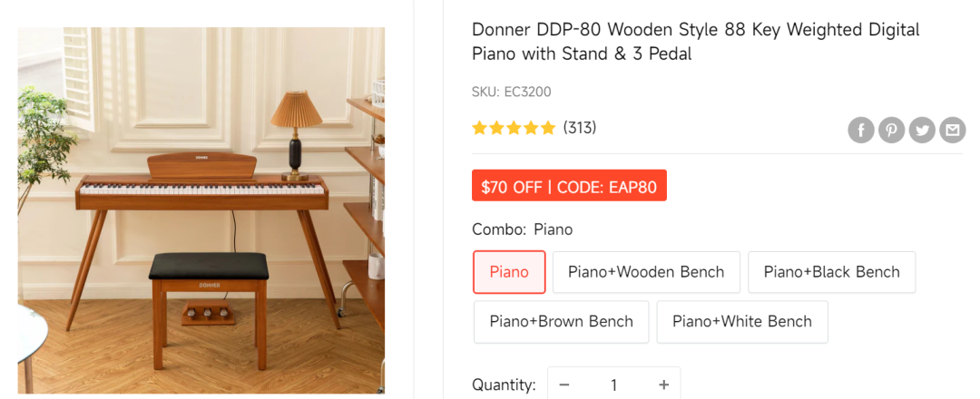Increase quantity with the plus button
This screenshot has height=399, width=980.
(663, 384)
